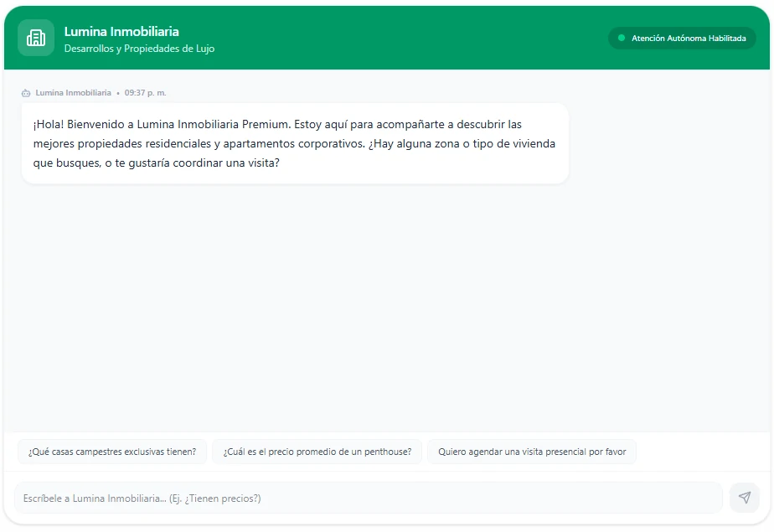Click the welcome message bubble text
The width and height of the screenshot is (774, 532).
pos(295,143)
